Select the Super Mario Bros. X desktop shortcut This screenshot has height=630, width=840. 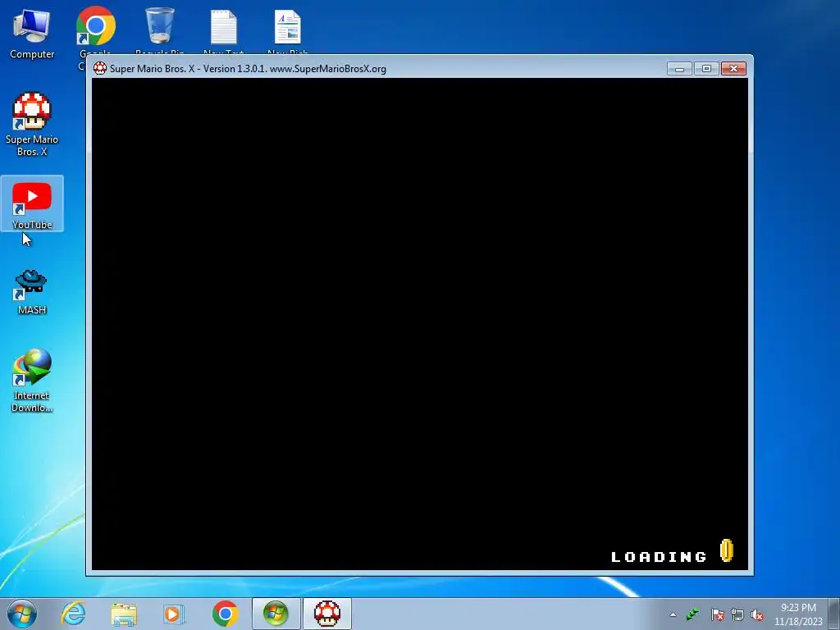32,125
